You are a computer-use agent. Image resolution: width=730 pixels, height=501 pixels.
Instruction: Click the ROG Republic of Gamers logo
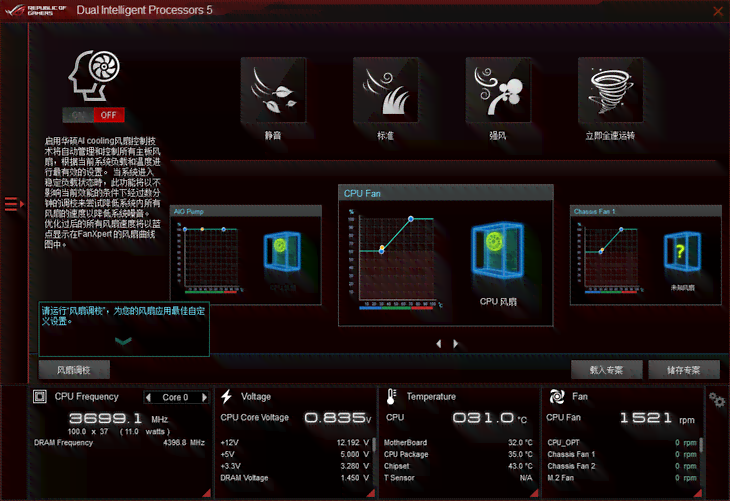[36, 10]
